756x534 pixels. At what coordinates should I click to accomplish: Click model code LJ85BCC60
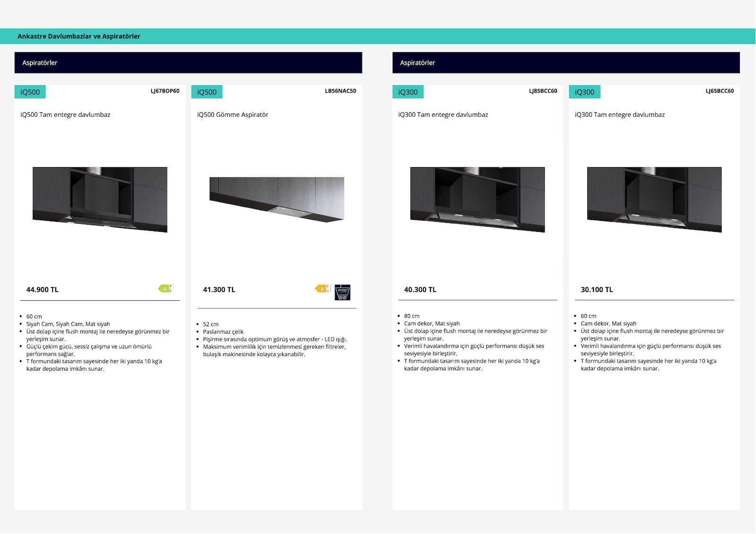click(x=543, y=91)
